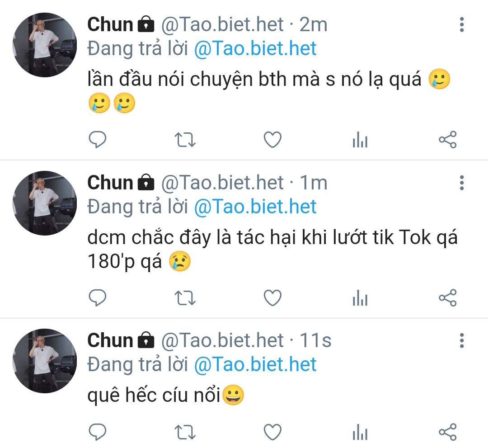The height and width of the screenshot is (448, 488).
Task: Share the "lần đầu nói chuyện" tweet
Action: click(448, 140)
